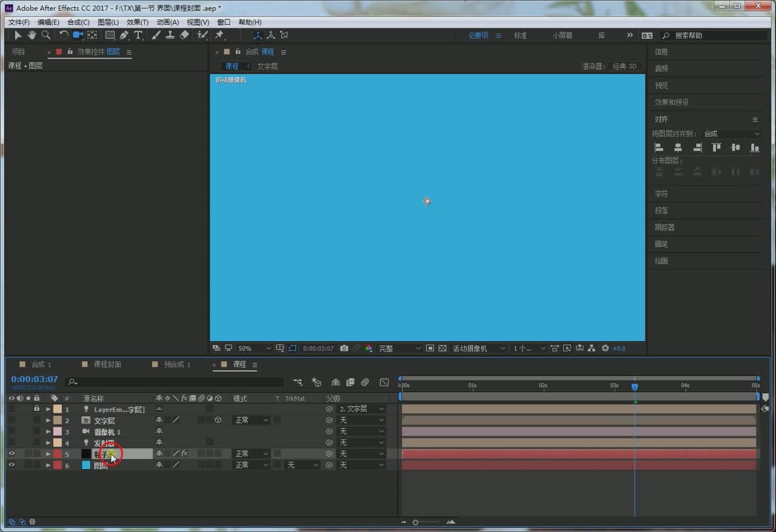The width and height of the screenshot is (776, 532).
Task: Select the Eraser tool
Action: coord(184,36)
